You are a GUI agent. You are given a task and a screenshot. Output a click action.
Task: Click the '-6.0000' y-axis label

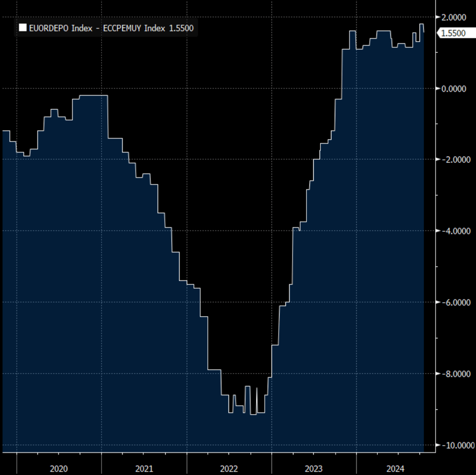coord(456,302)
